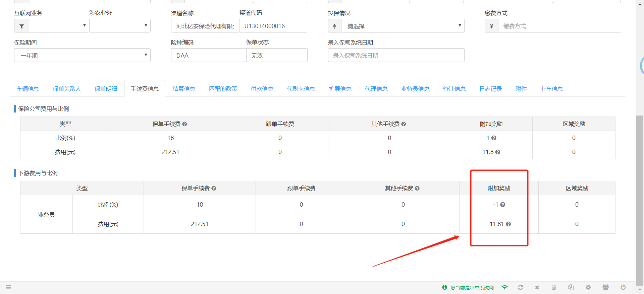Click the 录入保司系统日期 input field
644x294 pixels.
click(x=396, y=55)
